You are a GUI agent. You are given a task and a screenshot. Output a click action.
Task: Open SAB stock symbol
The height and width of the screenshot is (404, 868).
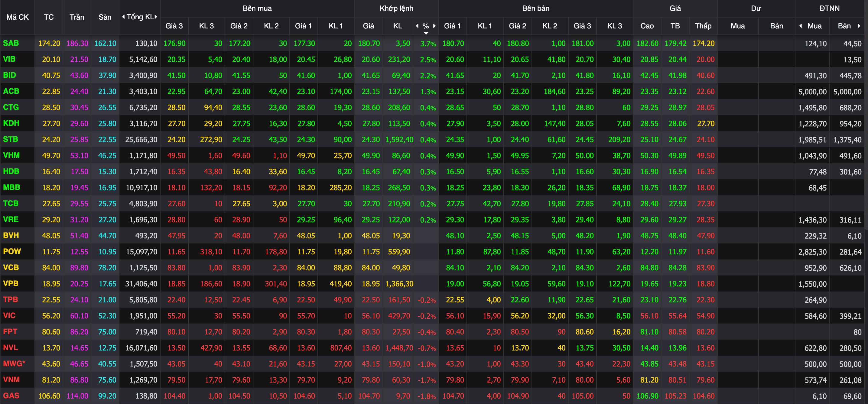tap(11, 43)
